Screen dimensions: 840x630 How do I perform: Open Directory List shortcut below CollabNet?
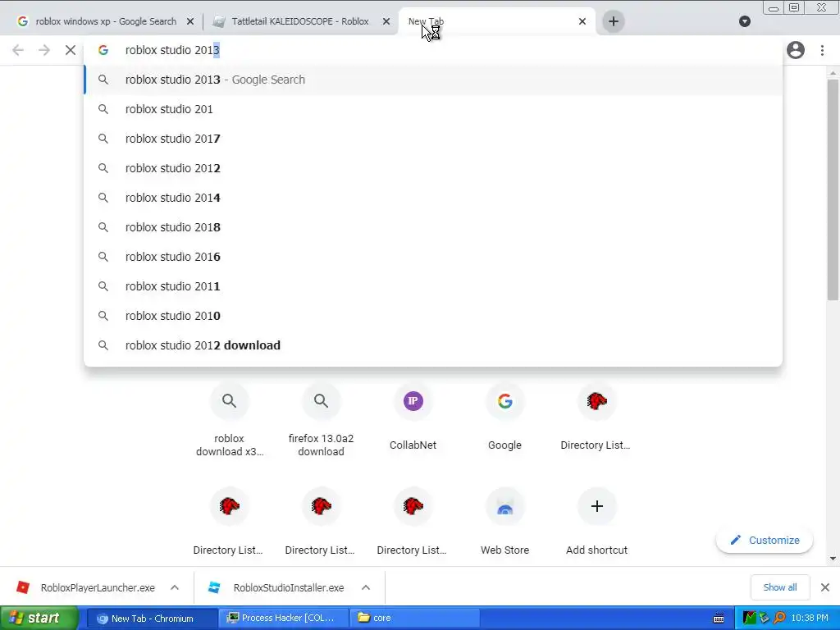coord(413,521)
